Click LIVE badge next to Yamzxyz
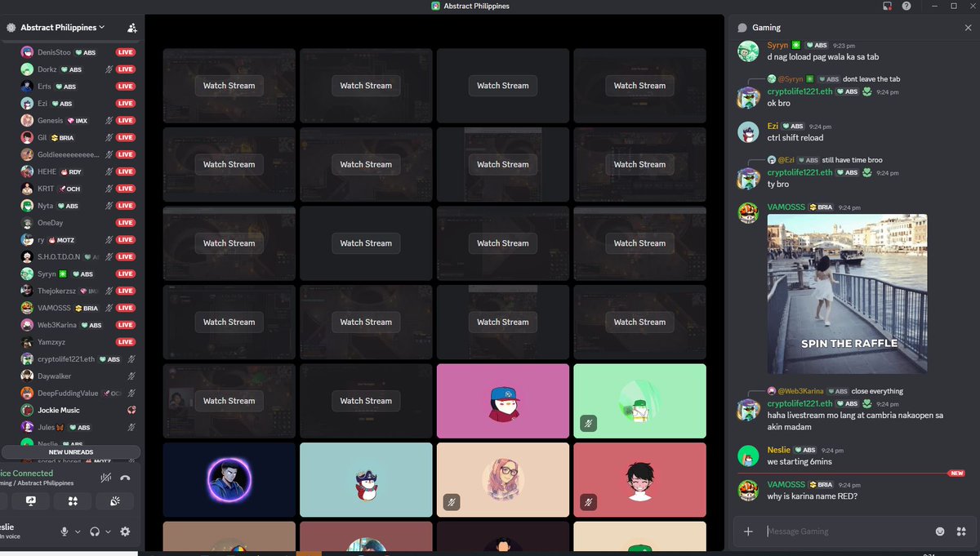 125,342
